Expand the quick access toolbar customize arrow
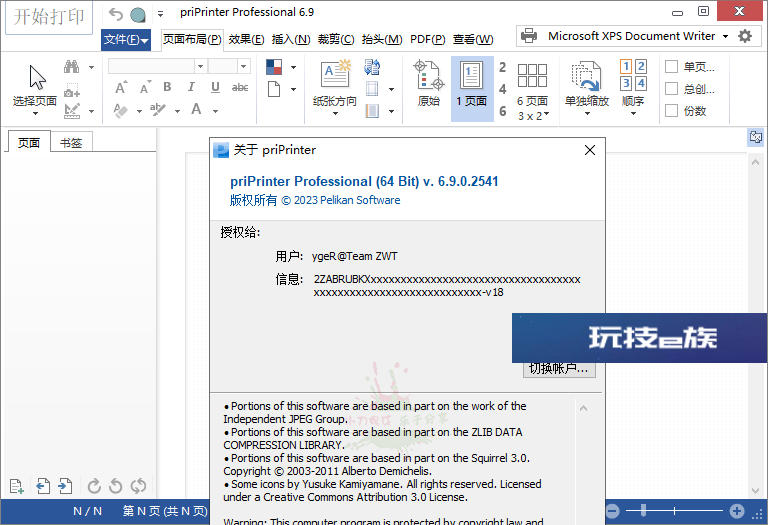 [x=160, y=14]
